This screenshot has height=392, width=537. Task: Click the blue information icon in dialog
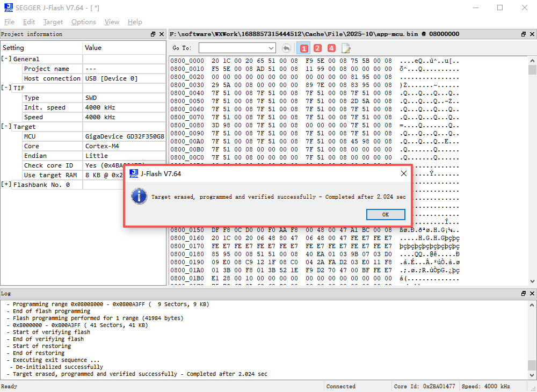139,197
